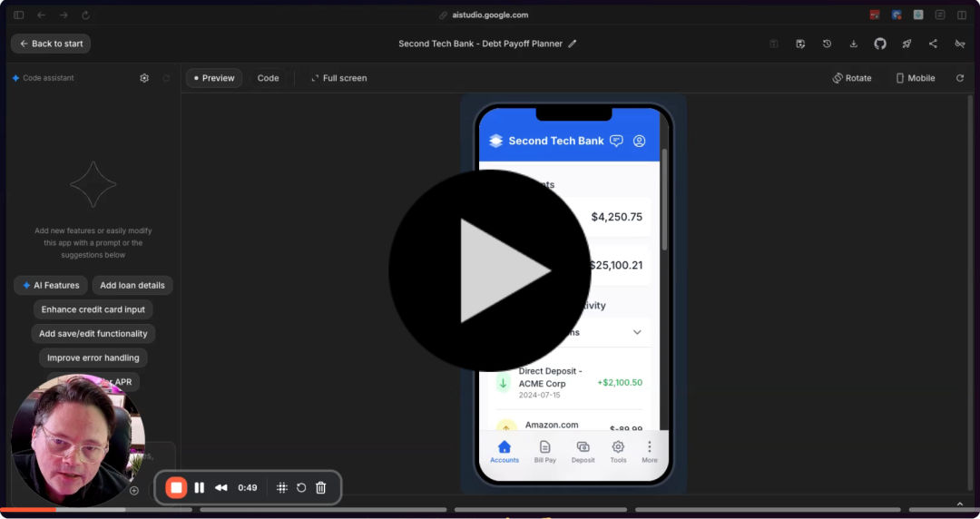Screen dimensions: 980x519
Task: Play the video with large play button
Action: [x=490, y=270]
